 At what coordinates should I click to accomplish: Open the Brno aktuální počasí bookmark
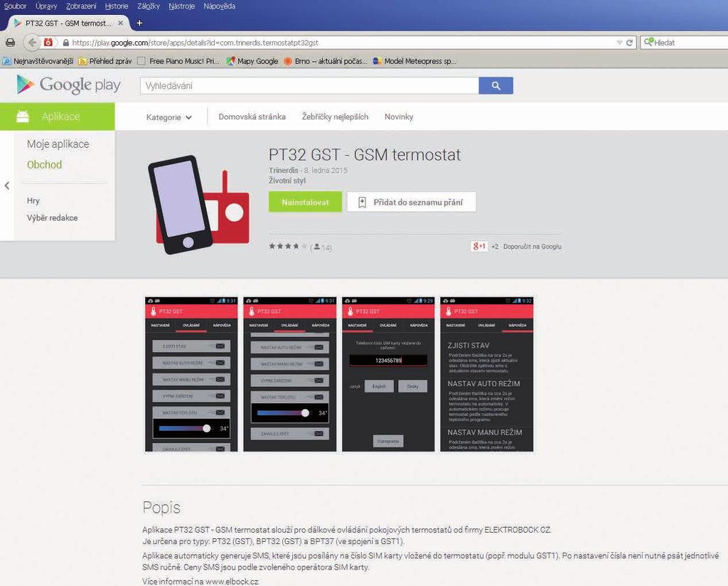coord(326,61)
